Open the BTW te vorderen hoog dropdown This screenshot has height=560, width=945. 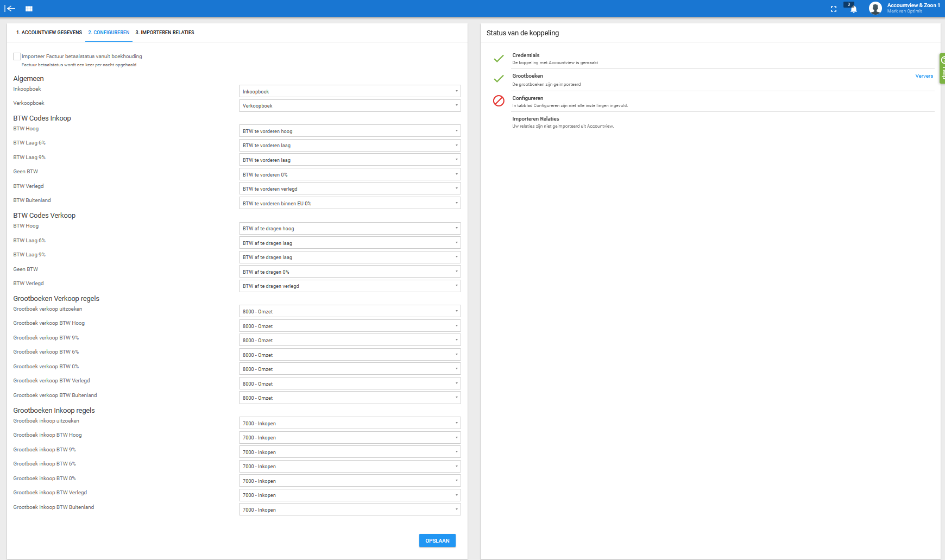[350, 131]
